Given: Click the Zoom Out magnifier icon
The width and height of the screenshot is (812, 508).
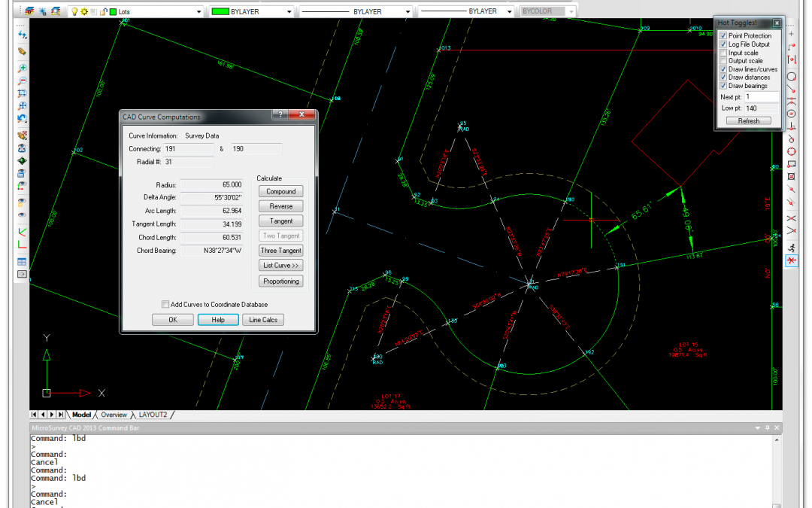Looking at the screenshot, I should [x=23, y=81].
